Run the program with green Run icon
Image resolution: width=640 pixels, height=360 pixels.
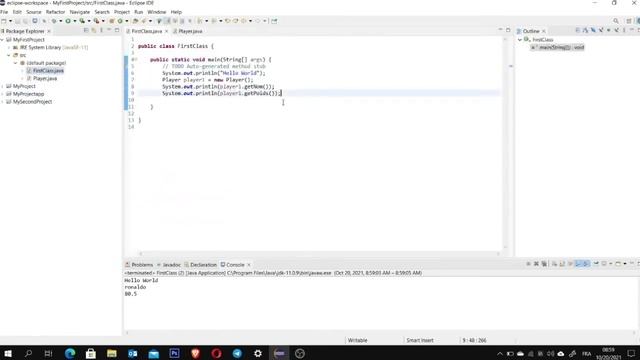tap(68, 21)
